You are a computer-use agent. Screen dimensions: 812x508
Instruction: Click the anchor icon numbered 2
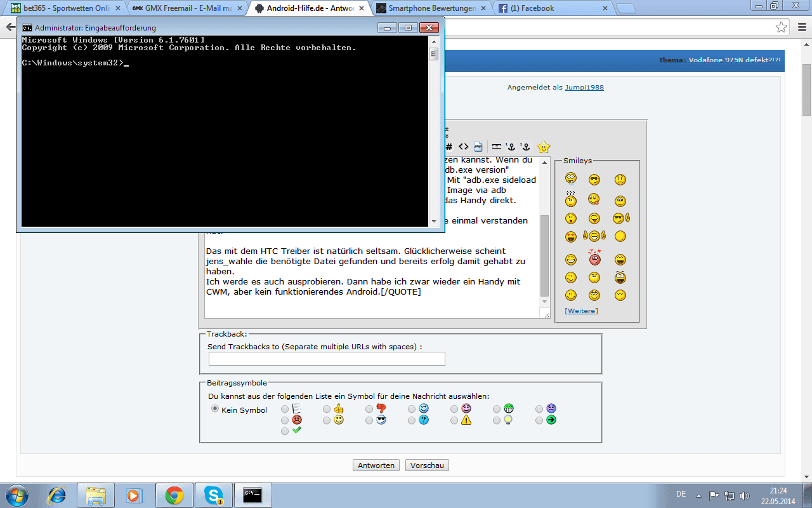(525, 147)
